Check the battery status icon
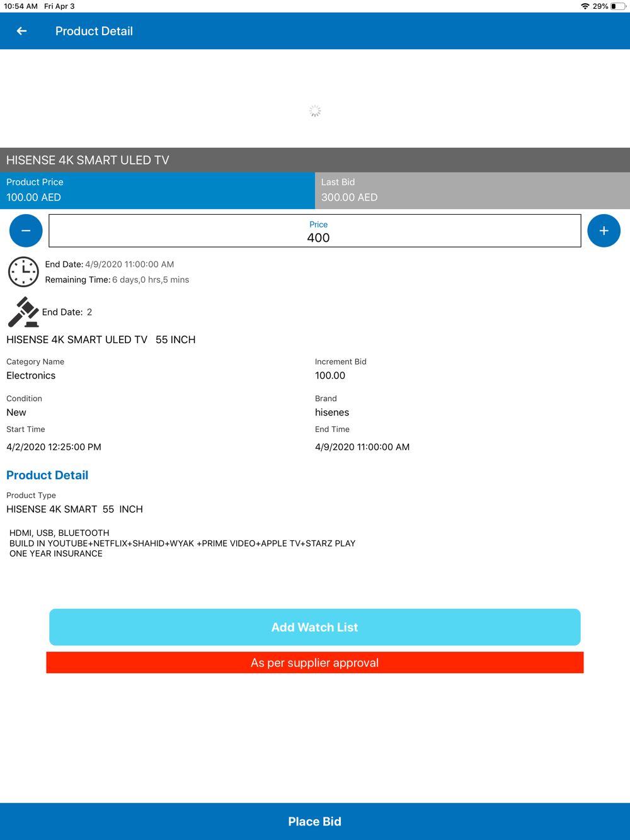The image size is (630, 840). (x=618, y=6)
